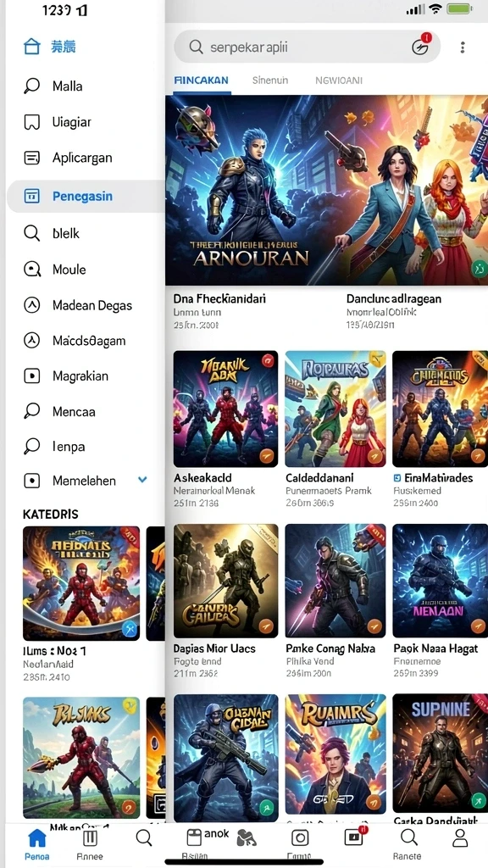488x868 pixels.
Task: Open Aplicargan in the sidebar
Action: coord(82,158)
